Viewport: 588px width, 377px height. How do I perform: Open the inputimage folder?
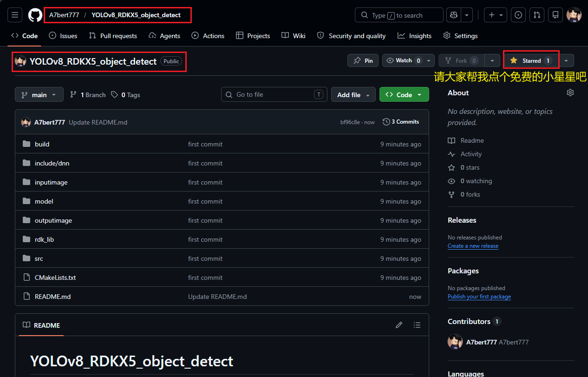point(51,182)
